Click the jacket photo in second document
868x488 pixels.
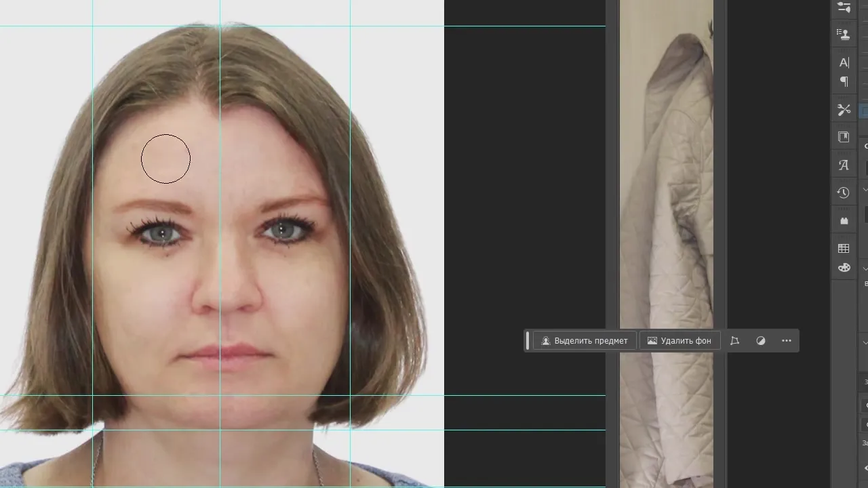pos(667,244)
